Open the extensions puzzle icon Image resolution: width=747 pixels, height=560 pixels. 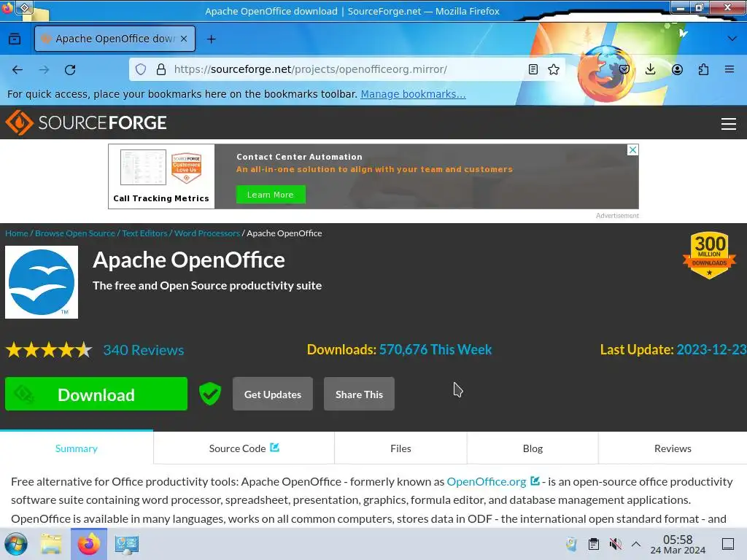703,69
